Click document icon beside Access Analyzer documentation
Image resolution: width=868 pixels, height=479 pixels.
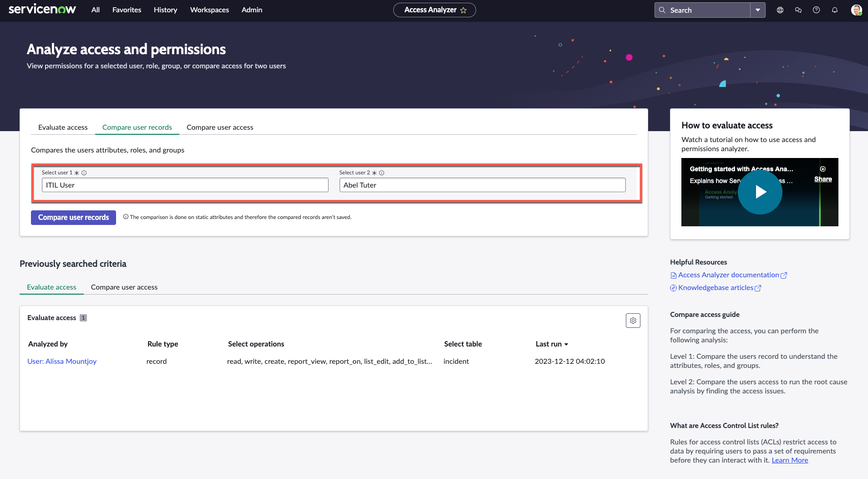pyautogui.click(x=673, y=275)
